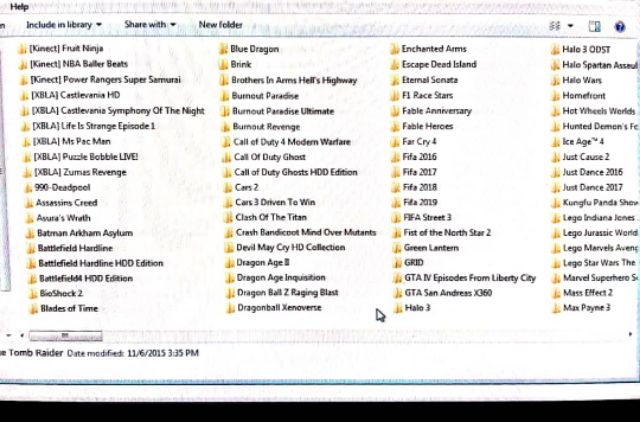Click the Blades of Time folder icon
Image resolution: width=640 pixels, height=422 pixels.
point(33,309)
